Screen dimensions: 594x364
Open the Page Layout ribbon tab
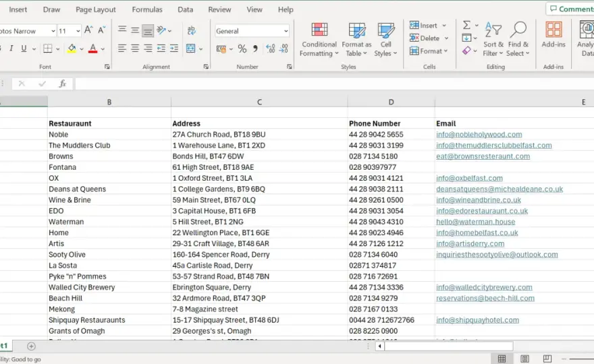point(95,9)
